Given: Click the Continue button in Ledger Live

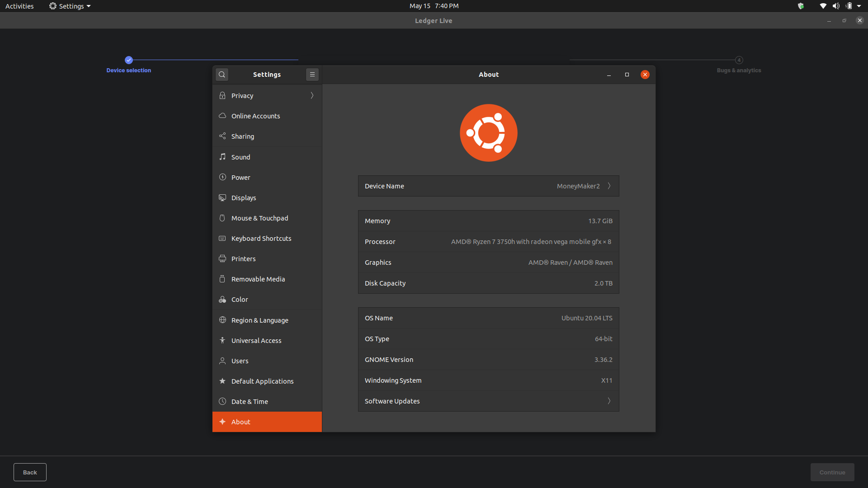Looking at the screenshot, I should pyautogui.click(x=832, y=472).
